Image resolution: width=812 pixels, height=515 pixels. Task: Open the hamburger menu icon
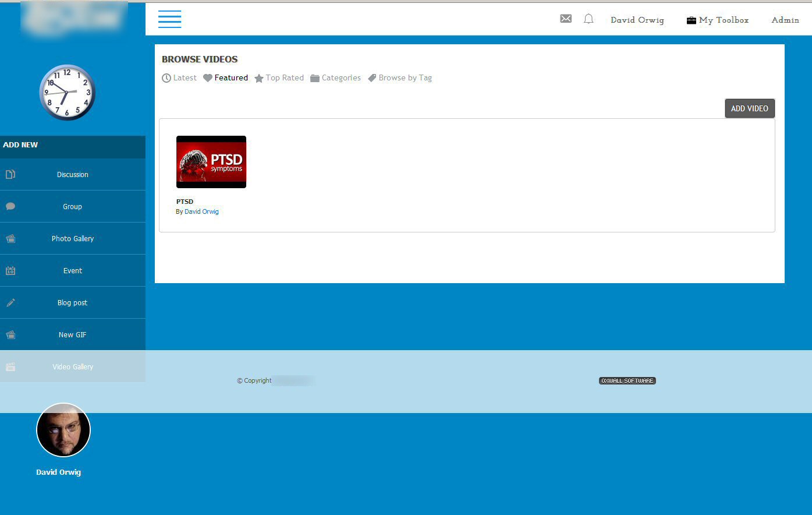point(169,19)
